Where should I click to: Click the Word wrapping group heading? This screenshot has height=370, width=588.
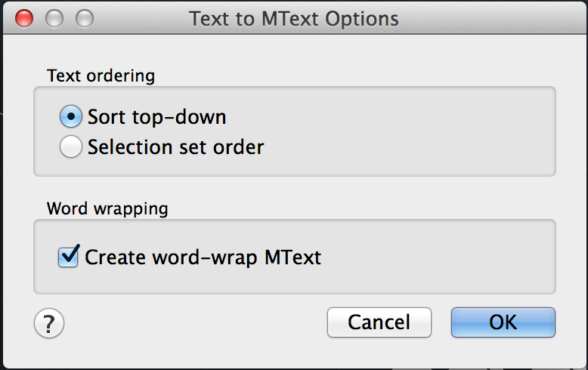click(x=107, y=208)
